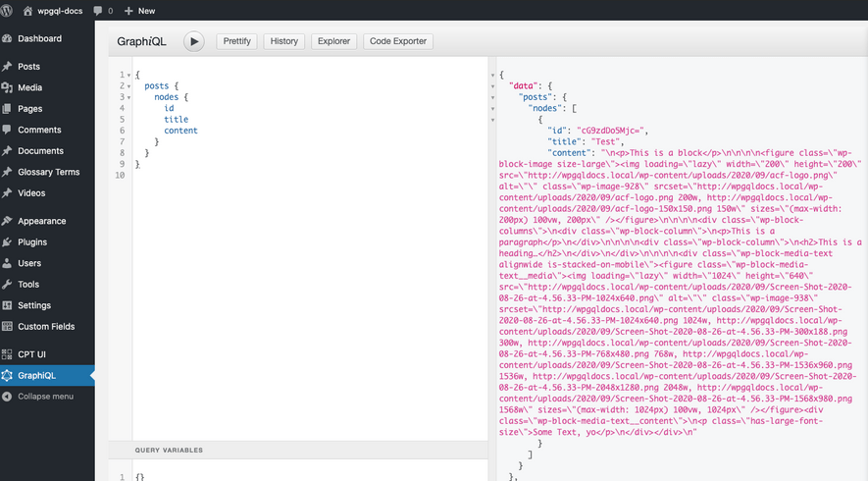Collapse the nodes block at line 3
The image size is (868, 481).
[128, 97]
